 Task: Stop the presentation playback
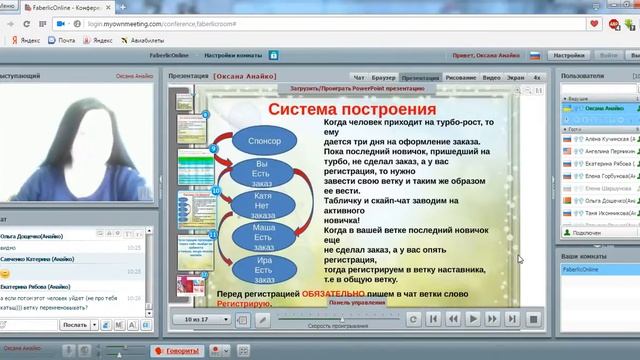click(x=533, y=319)
